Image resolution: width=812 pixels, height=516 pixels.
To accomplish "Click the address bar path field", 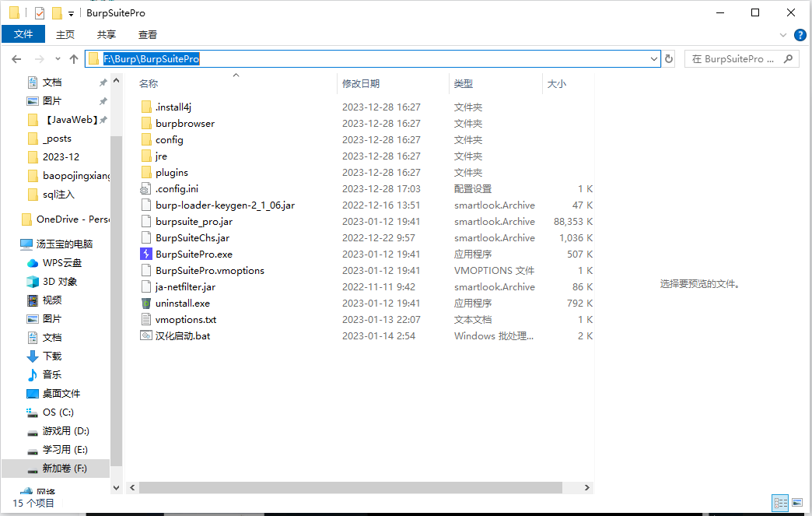I will pyautogui.click(x=373, y=59).
